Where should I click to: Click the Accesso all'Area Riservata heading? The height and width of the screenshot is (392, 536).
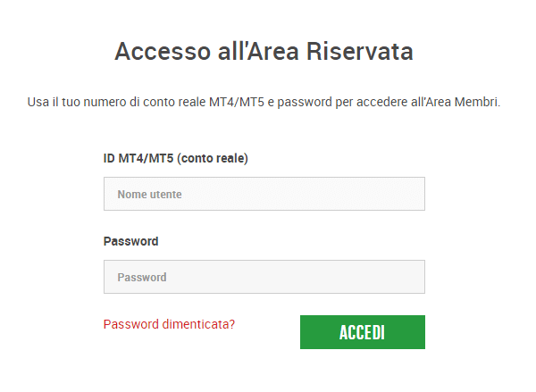point(264,52)
